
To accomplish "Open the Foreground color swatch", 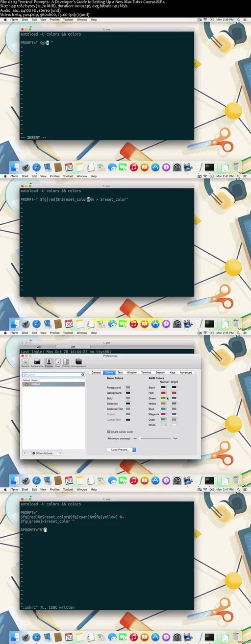I will coord(128,387).
